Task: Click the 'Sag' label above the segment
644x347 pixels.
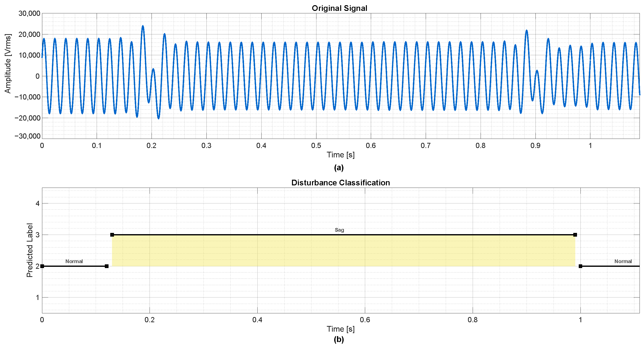Action: 339,230
